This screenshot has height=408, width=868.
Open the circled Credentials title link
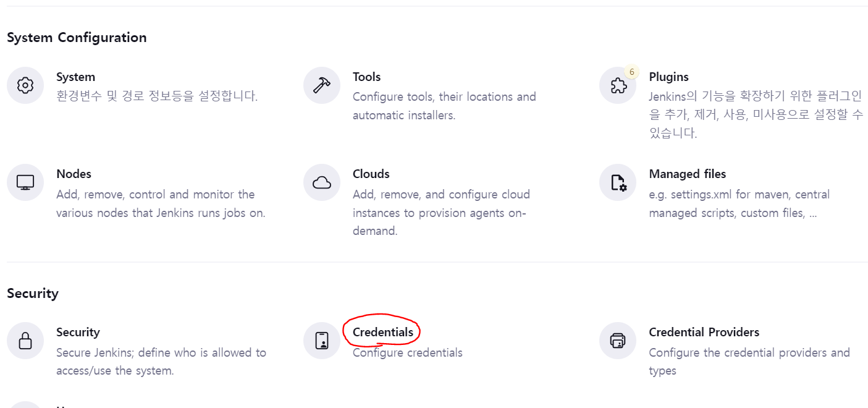382,333
